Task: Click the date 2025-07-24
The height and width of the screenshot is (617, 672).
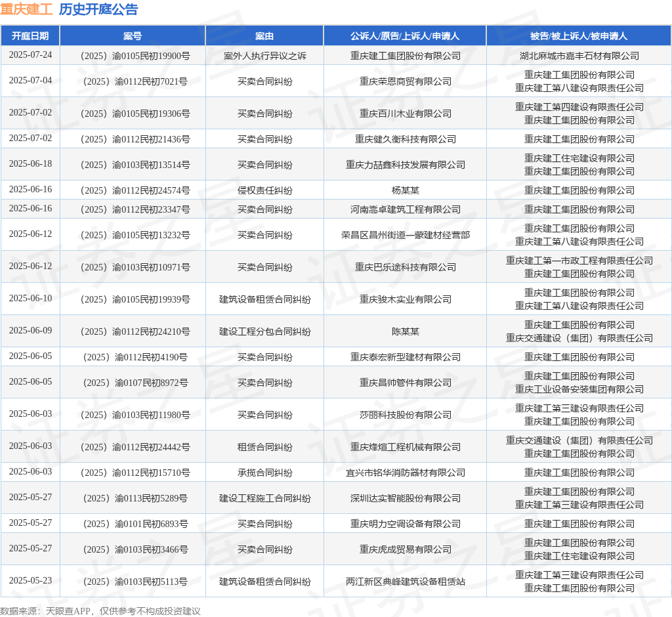Action: (x=30, y=55)
